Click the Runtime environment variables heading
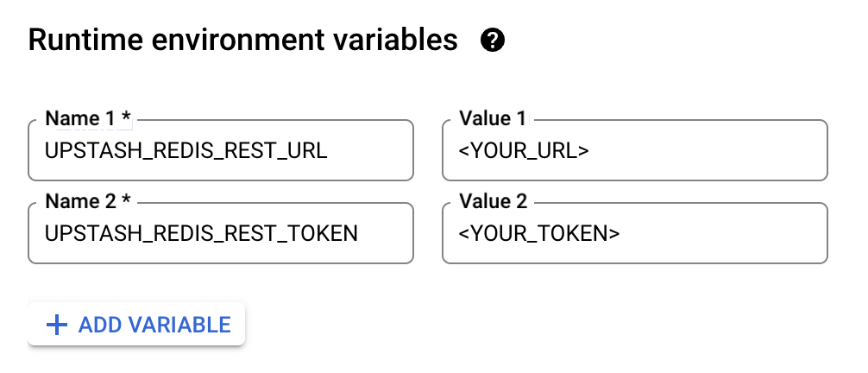The image size is (868, 373). (243, 41)
